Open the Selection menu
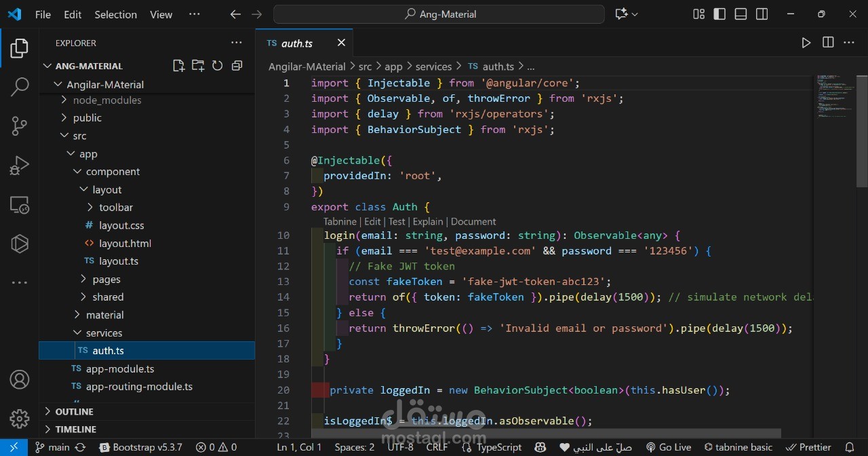 (115, 14)
